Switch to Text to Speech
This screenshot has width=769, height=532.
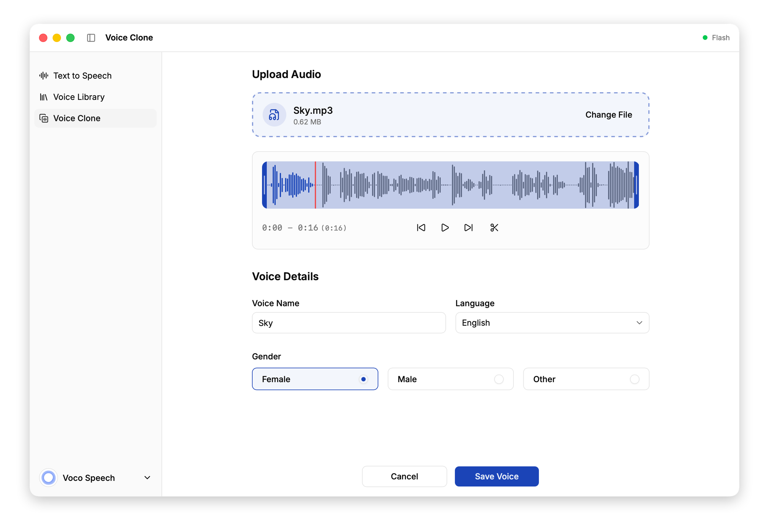tap(82, 75)
